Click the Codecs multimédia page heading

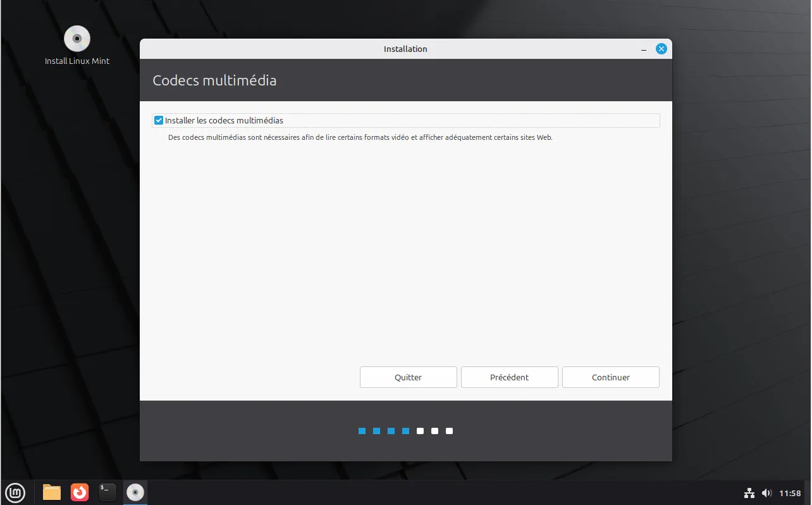[214, 80]
